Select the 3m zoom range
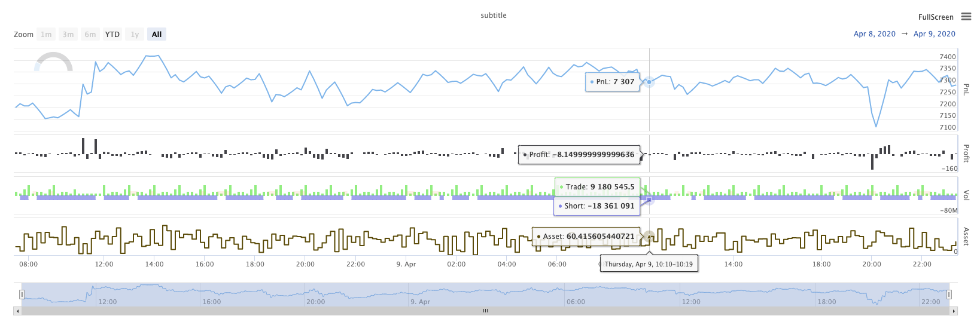The width and height of the screenshot is (980, 322). tap(68, 35)
